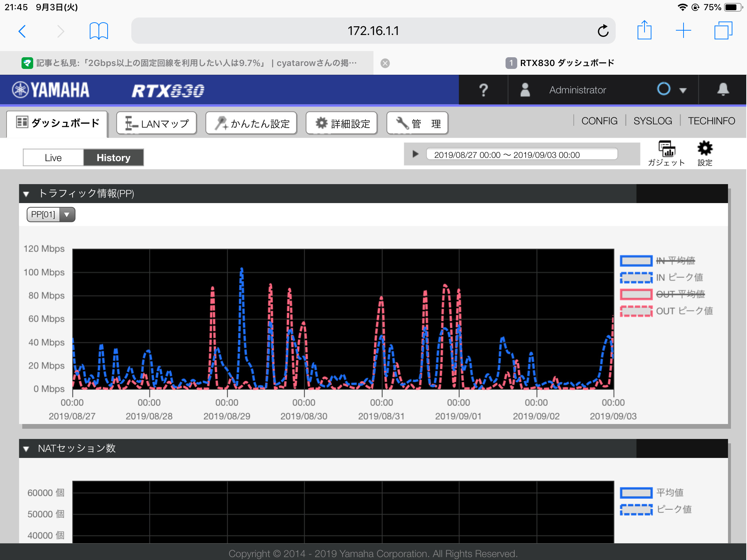Open the SYSLOG link

[x=653, y=121]
